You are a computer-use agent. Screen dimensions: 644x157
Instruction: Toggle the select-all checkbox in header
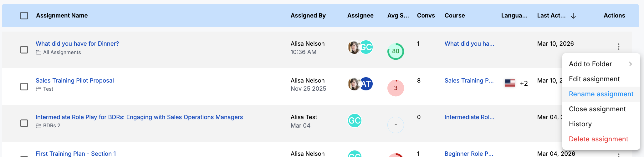point(24,16)
